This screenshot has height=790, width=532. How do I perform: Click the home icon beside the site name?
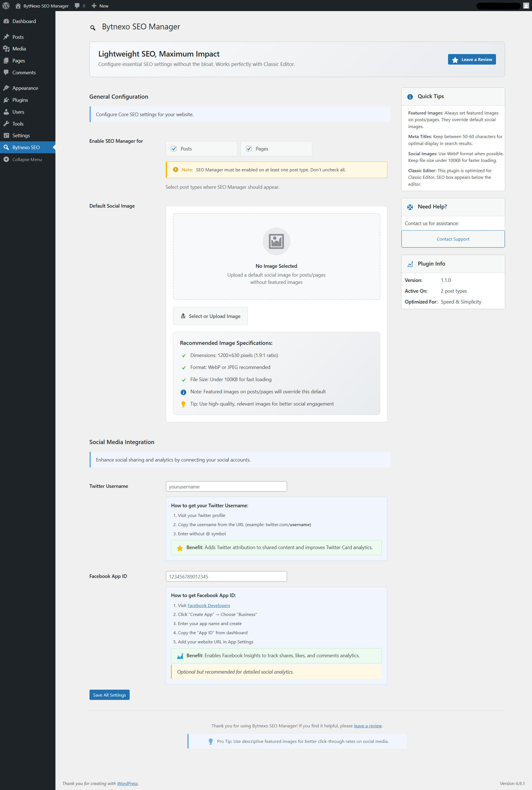[18, 6]
